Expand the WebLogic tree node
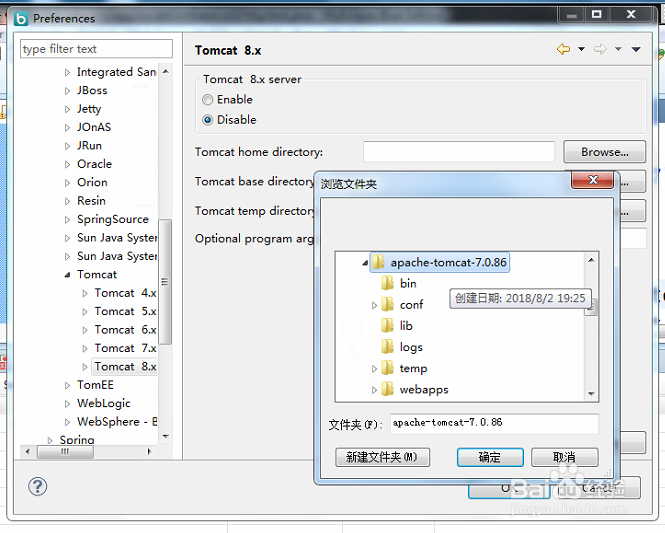 [x=67, y=404]
